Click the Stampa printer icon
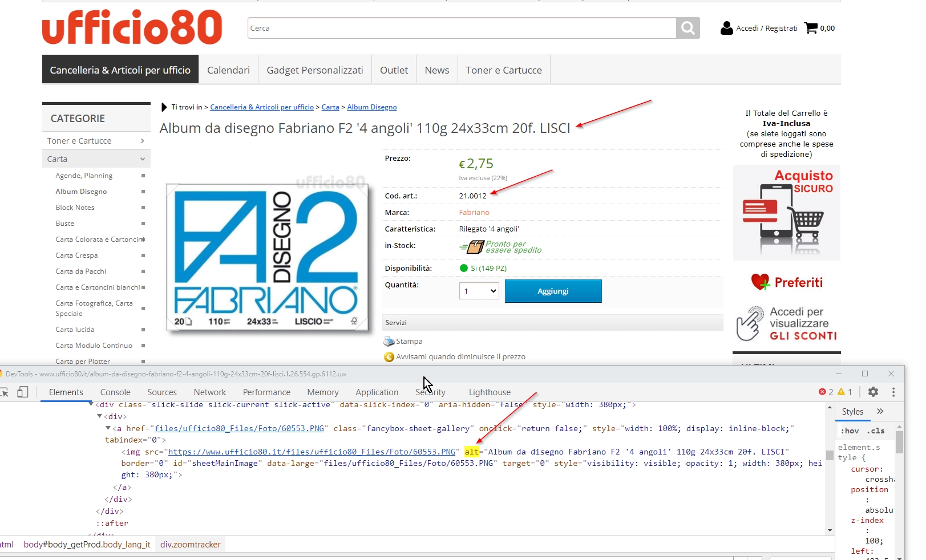Screen dimensions: 926x560 click(389, 342)
